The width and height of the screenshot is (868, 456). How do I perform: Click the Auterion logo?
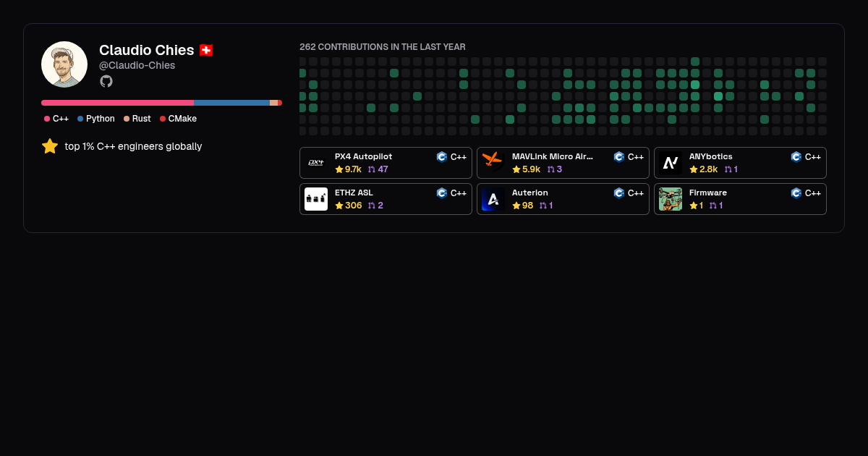[x=493, y=199]
